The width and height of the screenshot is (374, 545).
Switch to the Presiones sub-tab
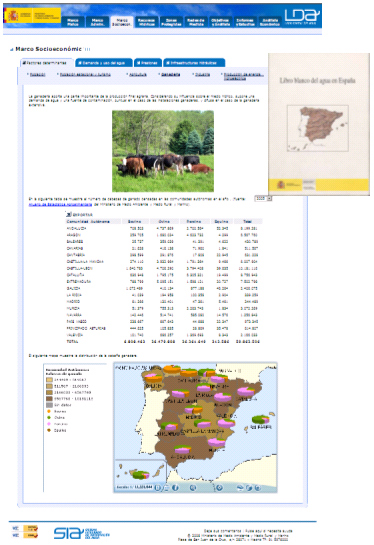pos(148,63)
